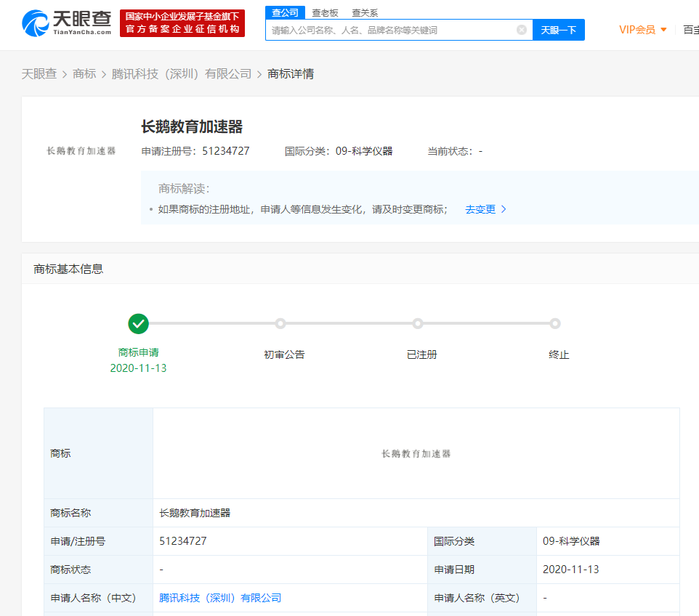This screenshot has width=699, height=616.
Task: Click the 终止 progress step circle
Action: 555,324
